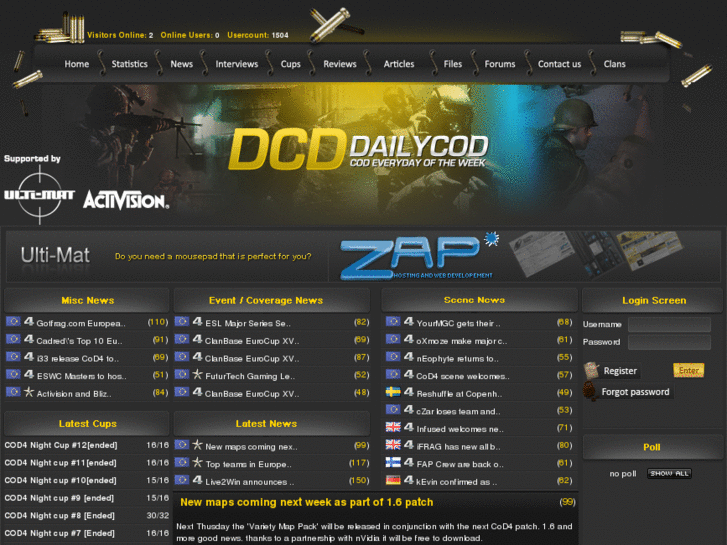Open New maps coming nex.. in Latest News
Screen dimensions: 727x545
tap(251, 447)
